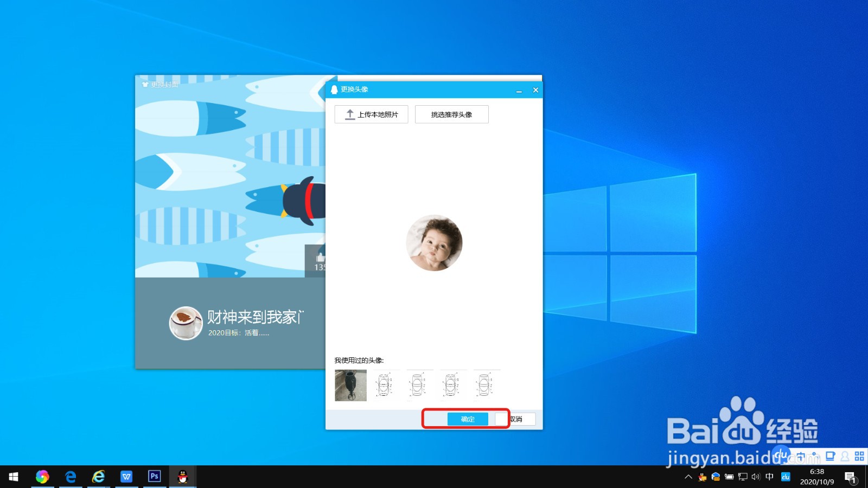Image resolution: width=868 pixels, height=488 pixels.
Task: Confirm the avatar change with 确定
Action: [467, 419]
